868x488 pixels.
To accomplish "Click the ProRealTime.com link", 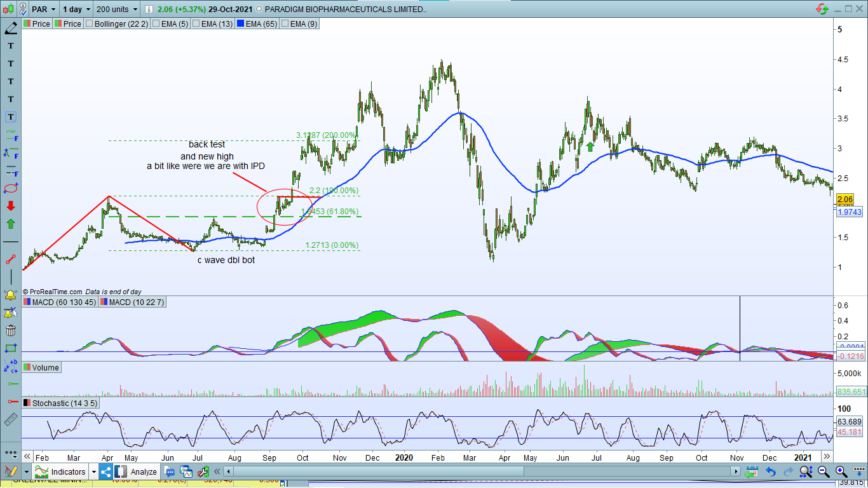I will pos(56,292).
